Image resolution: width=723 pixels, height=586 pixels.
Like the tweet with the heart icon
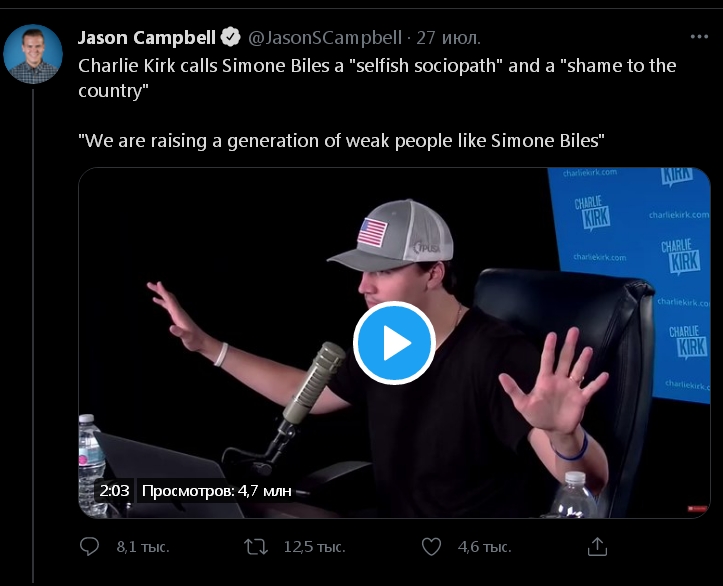click(431, 547)
